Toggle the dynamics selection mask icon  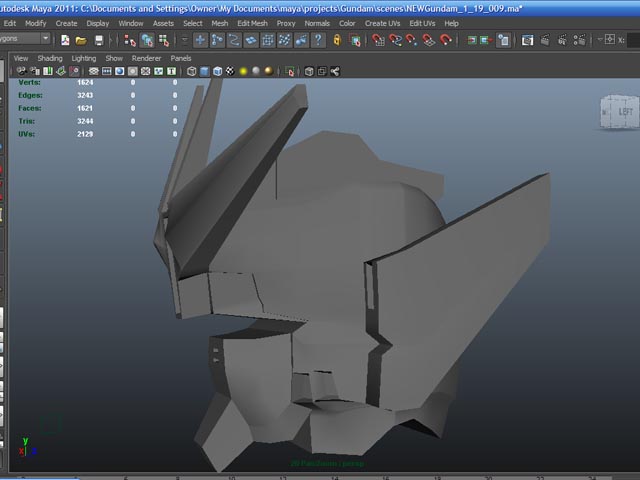click(x=284, y=40)
